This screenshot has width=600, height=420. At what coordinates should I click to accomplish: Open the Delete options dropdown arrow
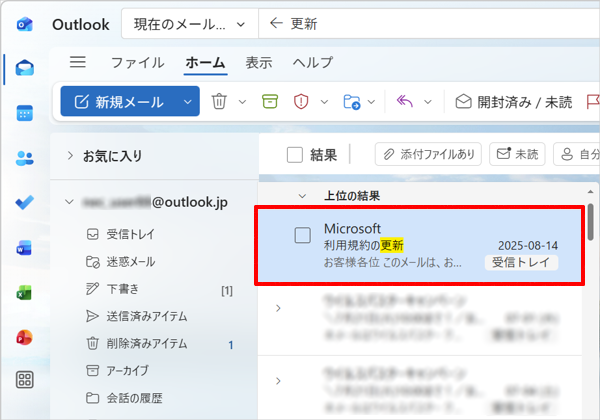click(x=242, y=102)
